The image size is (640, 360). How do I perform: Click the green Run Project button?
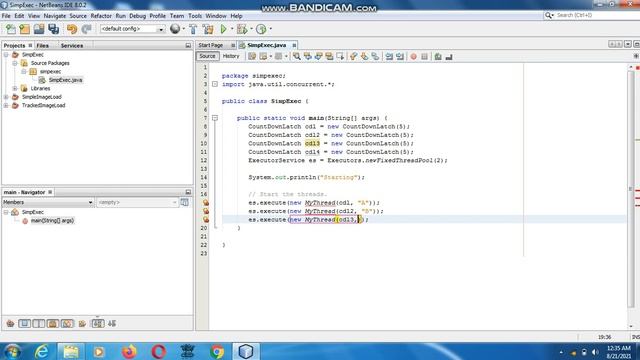click(223, 29)
